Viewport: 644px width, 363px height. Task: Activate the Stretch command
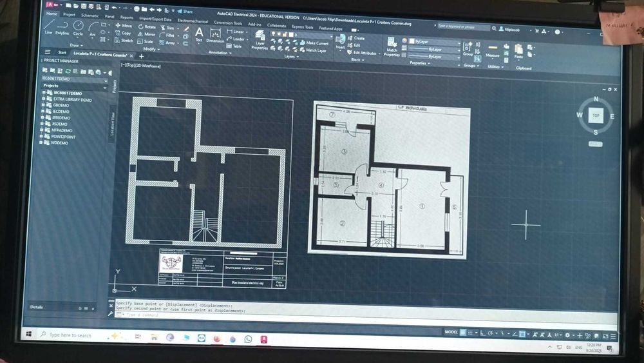coord(124,40)
